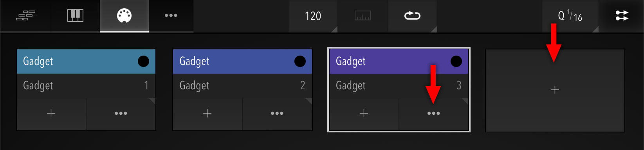
Task: Click the 120 tempo field
Action: pos(313,16)
